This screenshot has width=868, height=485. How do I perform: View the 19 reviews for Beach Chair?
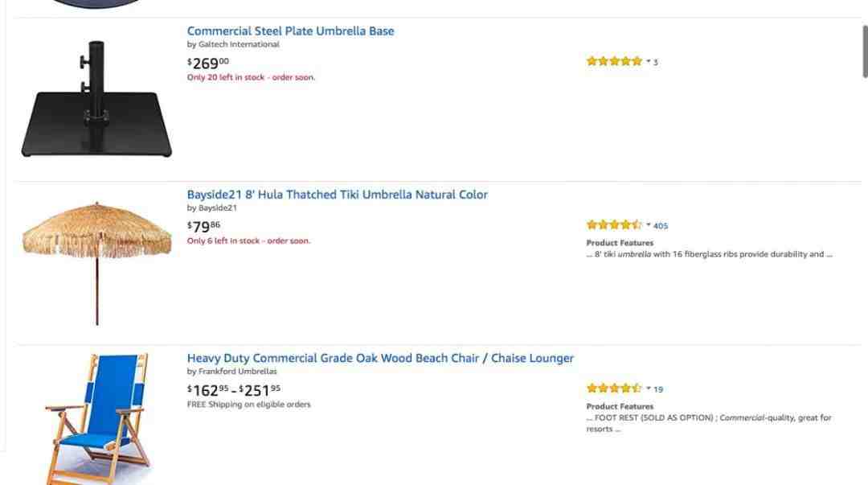point(658,389)
